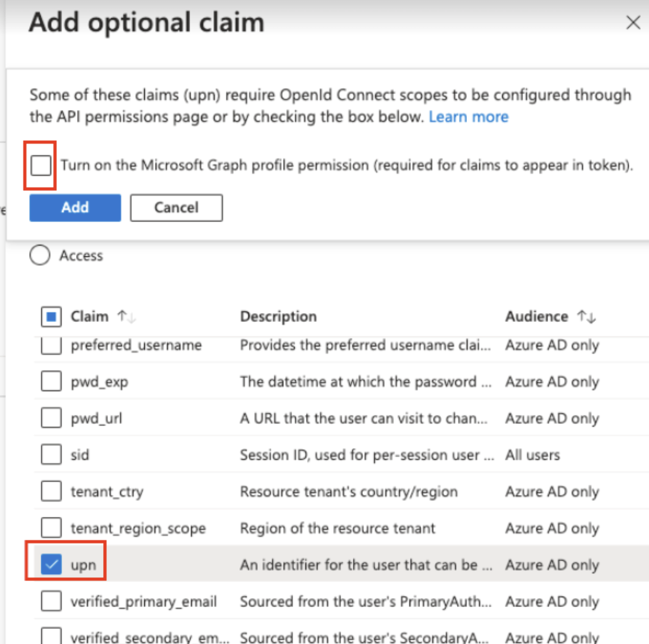Toggle the select-all Claim header checkbox
The width and height of the screenshot is (649, 644).
pyautogui.click(x=51, y=316)
